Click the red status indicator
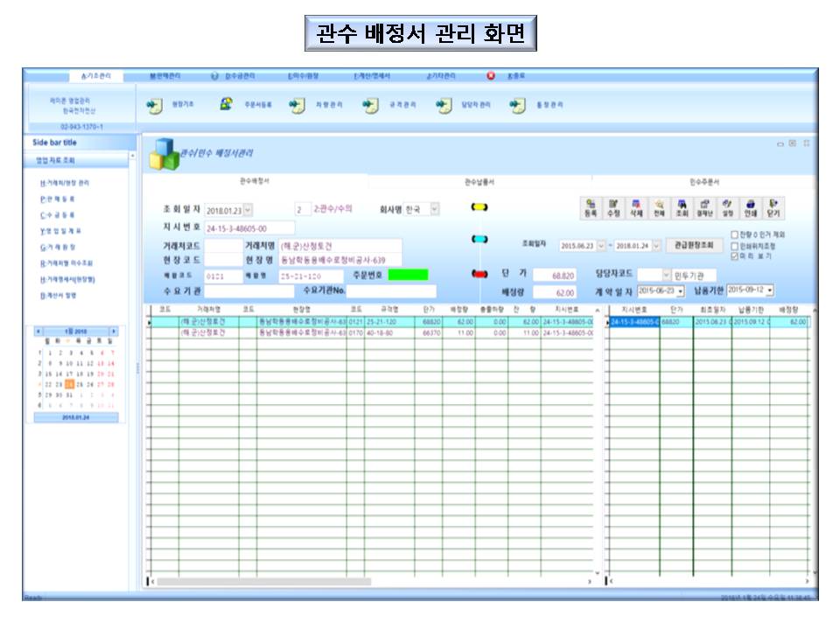 [479, 274]
